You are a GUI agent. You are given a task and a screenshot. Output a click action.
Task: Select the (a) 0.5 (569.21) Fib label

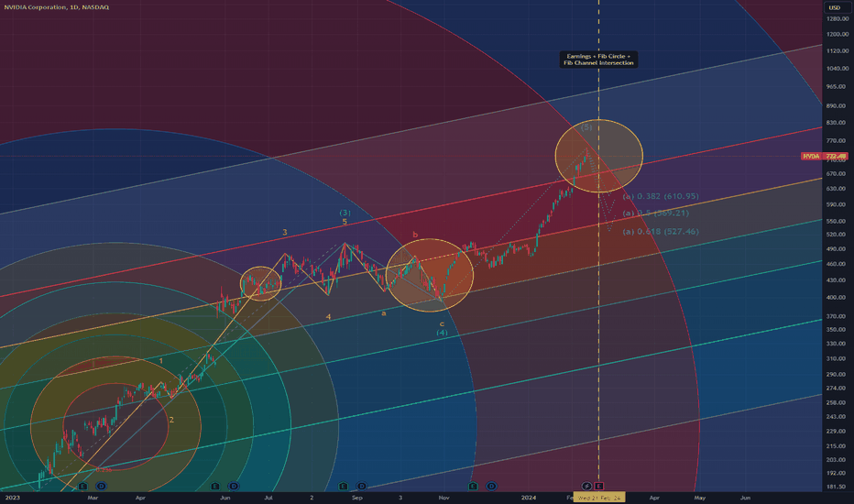(x=656, y=213)
